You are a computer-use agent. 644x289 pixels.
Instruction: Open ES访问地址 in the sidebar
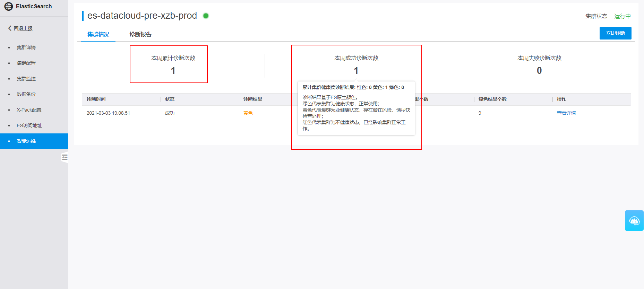click(x=29, y=125)
